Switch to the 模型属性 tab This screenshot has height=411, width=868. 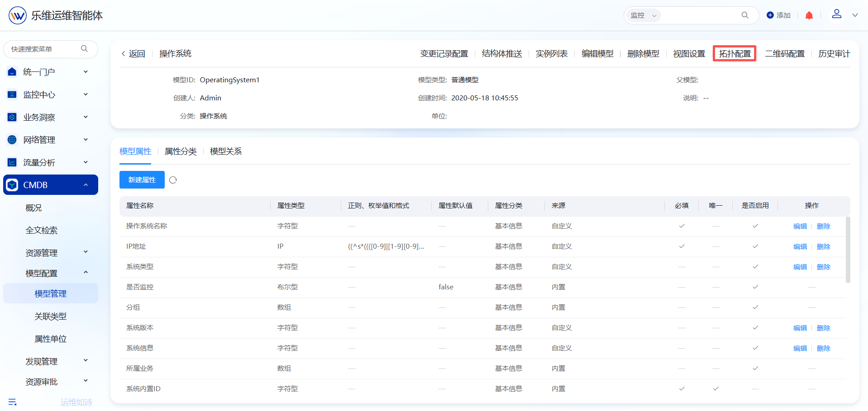click(x=135, y=151)
